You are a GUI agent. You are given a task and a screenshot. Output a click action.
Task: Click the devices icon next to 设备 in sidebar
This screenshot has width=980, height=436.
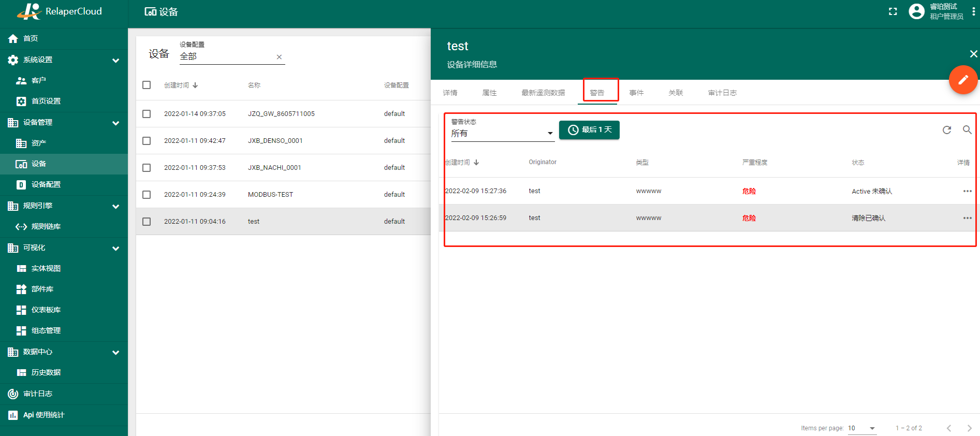(21, 164)
